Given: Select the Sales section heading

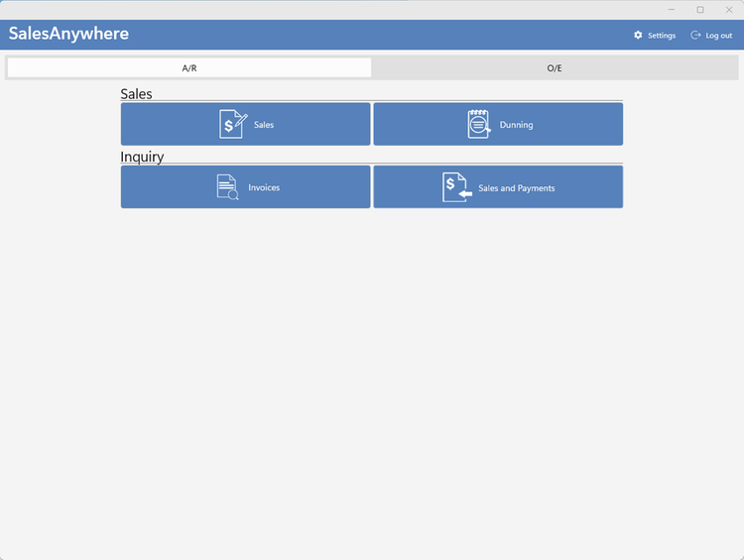Looking at the screenshot, I should click(x=137, y=94).
